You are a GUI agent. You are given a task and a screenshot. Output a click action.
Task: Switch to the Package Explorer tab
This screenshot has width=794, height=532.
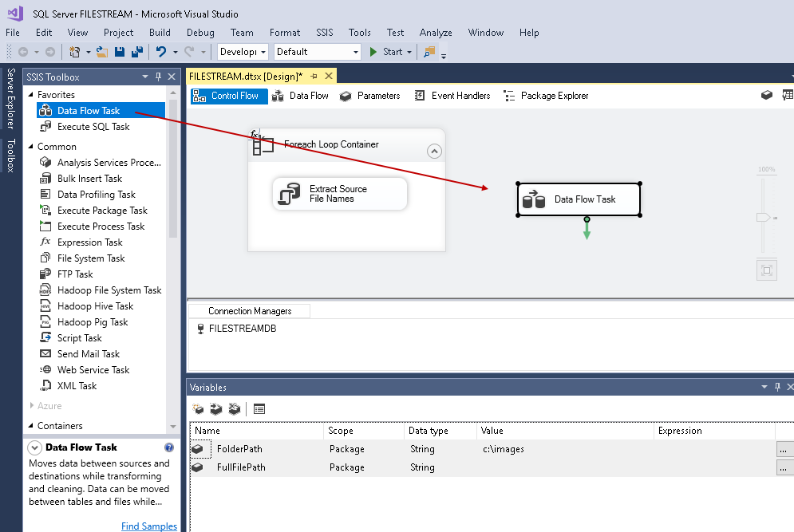click(x=547, y=96)
